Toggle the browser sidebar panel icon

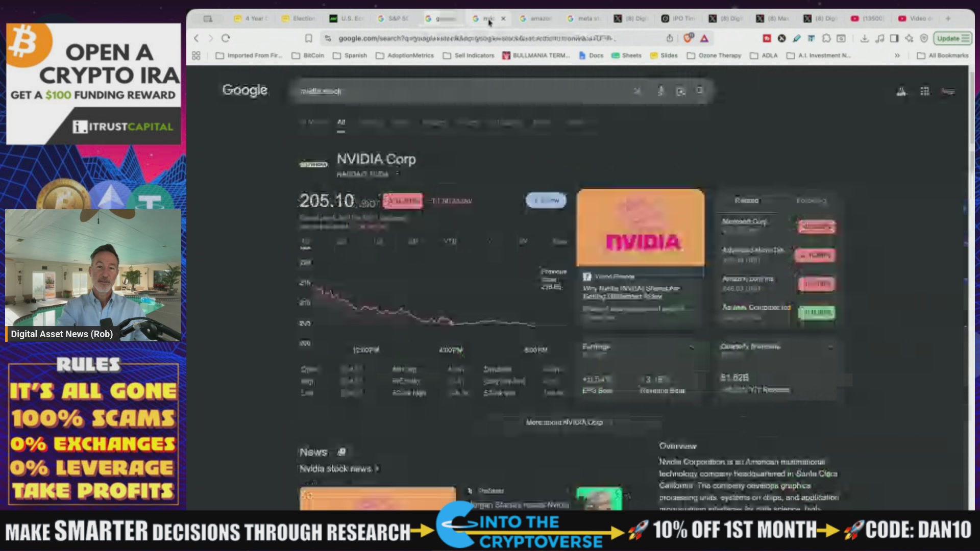(x=894, y=38)
